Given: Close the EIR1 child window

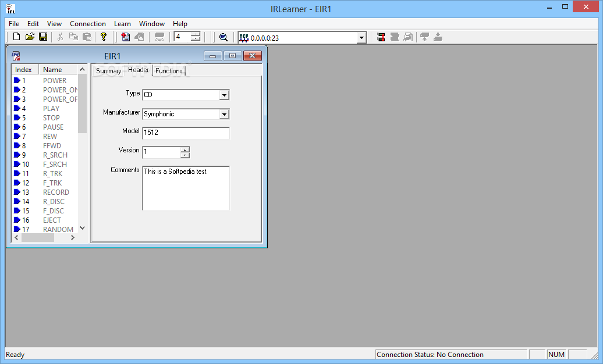Looking at the screenshot, I should pyautogui.click(x=252, y=56).
